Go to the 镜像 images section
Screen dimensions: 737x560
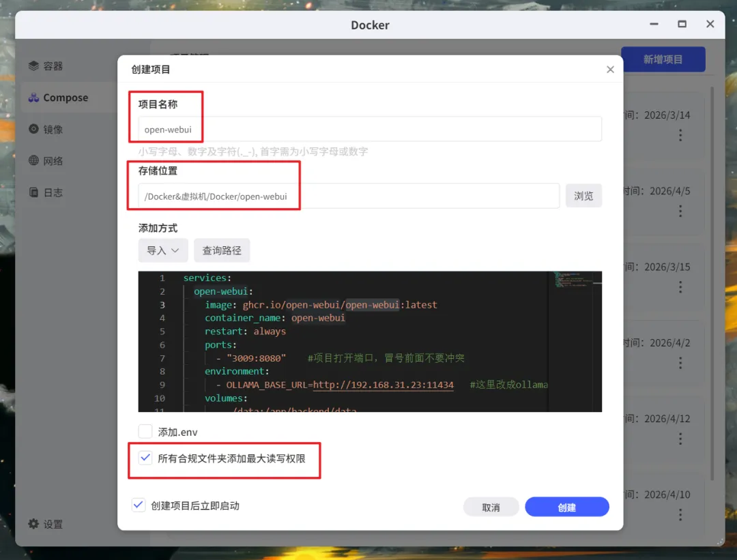coord(46,129)
